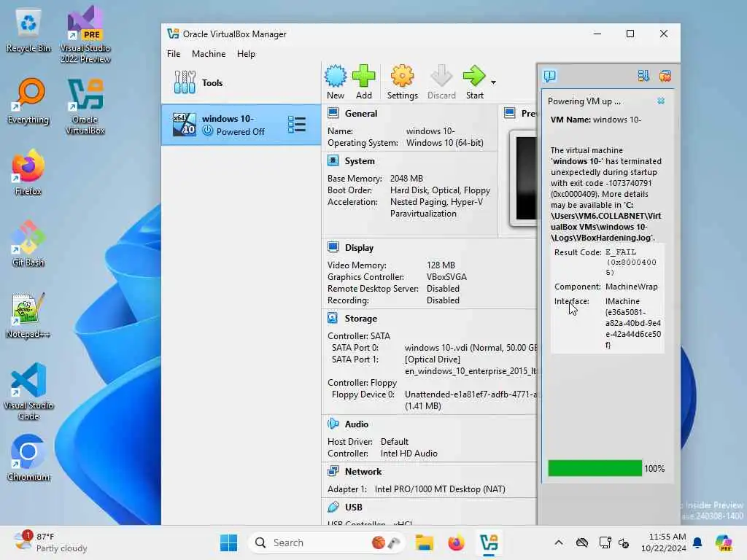
Task: Click the notification panel list-toggle icon
Action: coord(643,76)
